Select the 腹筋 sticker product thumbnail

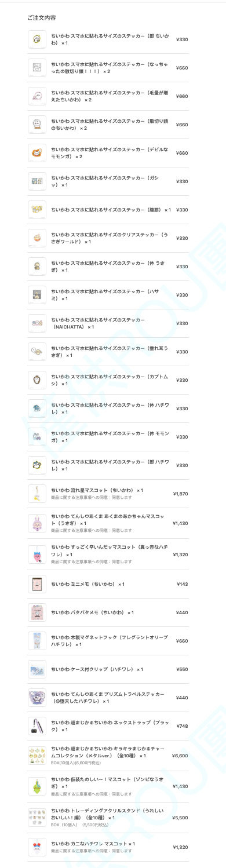pyautogui.click(x=37, y=210)
